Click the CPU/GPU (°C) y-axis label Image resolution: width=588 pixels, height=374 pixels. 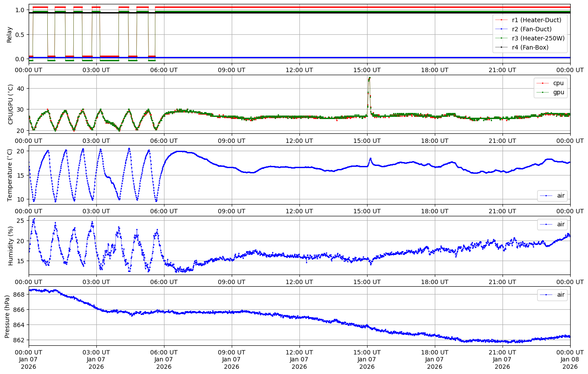pos(11,104)
